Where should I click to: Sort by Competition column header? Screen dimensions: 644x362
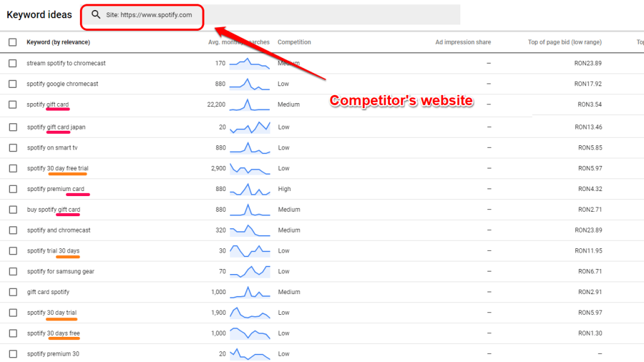tap(294, 42)
